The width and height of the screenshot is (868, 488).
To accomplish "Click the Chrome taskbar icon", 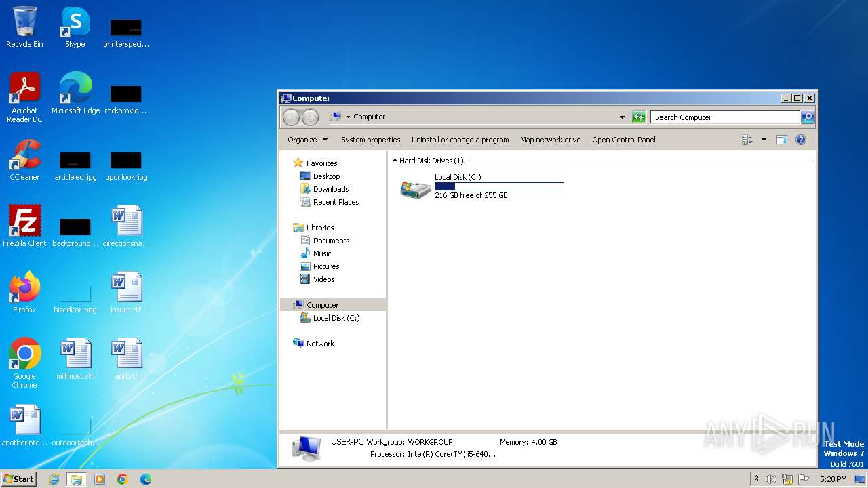I will (123, 479).
